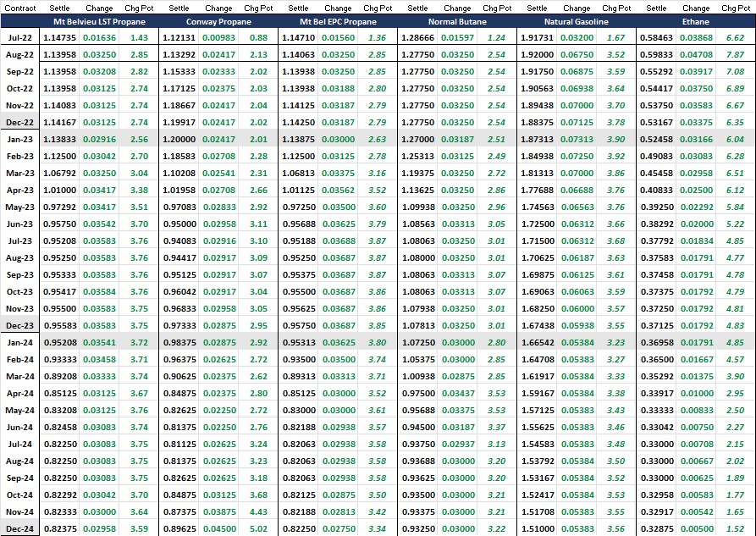The image size is (756, 536).
Task: Click Jul-22 Mt Bel EPC settle 1.14710
Action: click(299, 37)
